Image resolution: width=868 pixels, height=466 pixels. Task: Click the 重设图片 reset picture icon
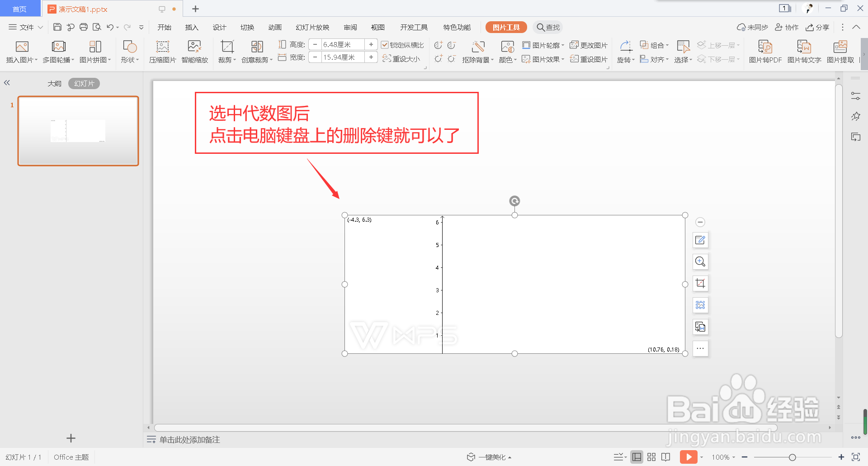(x=589, y=58)
